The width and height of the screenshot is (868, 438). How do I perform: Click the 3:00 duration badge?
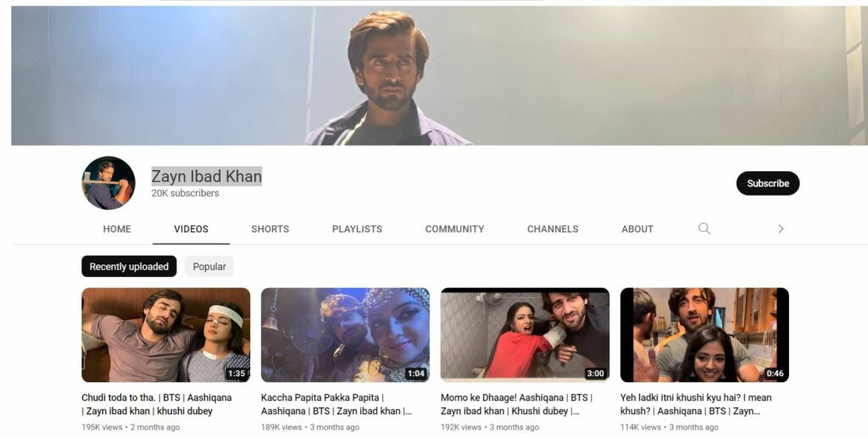[x=595, y=374]
